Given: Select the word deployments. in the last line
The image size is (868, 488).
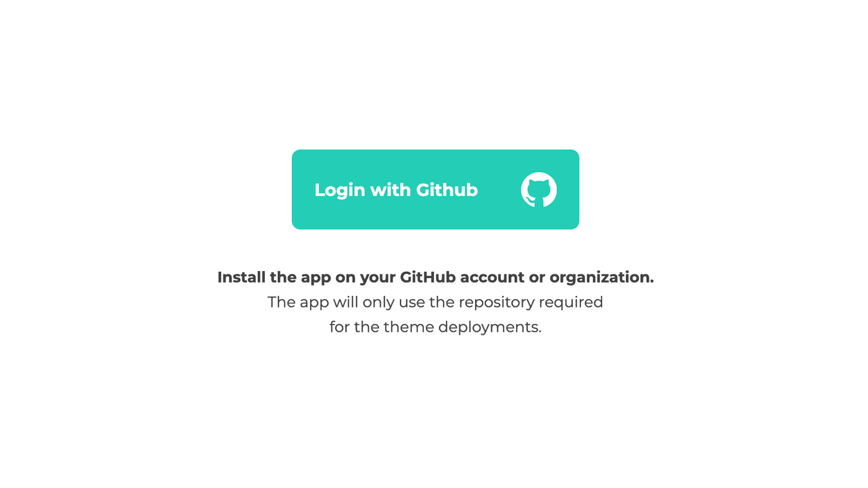Looking at the screenshot, I should click(x=490, y=328).
